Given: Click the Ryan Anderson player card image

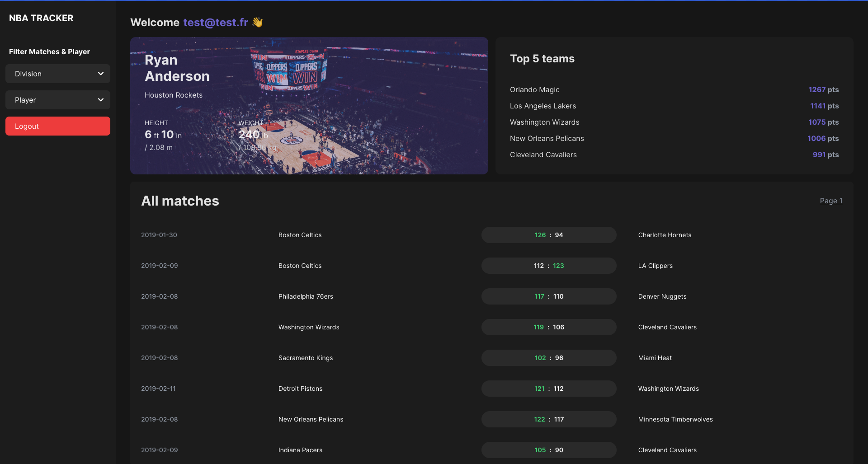Looking at the screenshot, I should coord(309,106).
